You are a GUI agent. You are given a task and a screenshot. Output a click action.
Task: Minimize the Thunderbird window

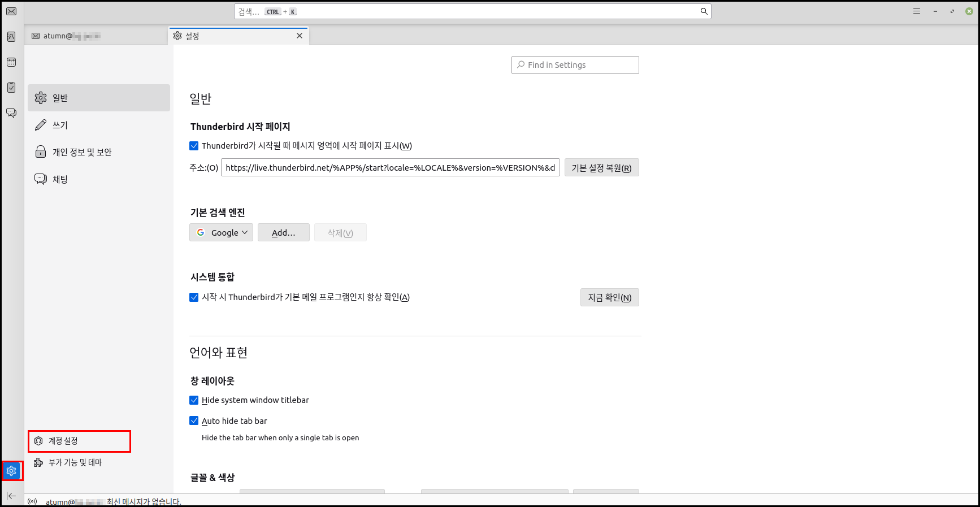coord(935,11)
